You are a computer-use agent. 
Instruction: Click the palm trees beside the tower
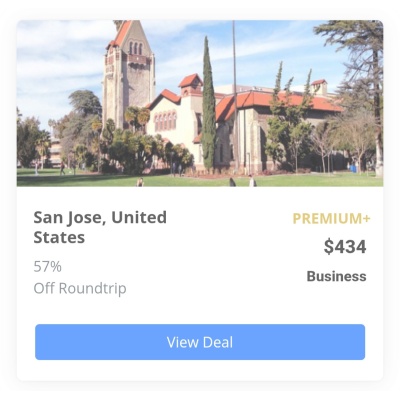pyautogui.click(x=137, y=117)
